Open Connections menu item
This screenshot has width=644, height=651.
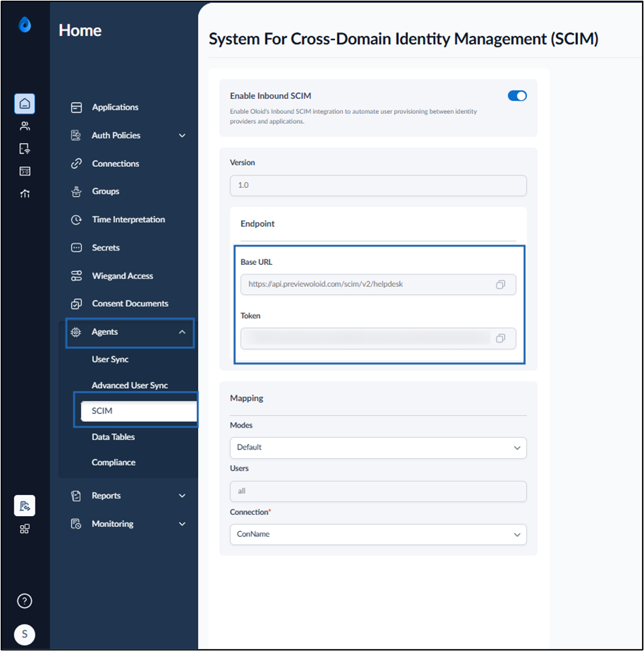pyautogui.click(x=115, y=163)
